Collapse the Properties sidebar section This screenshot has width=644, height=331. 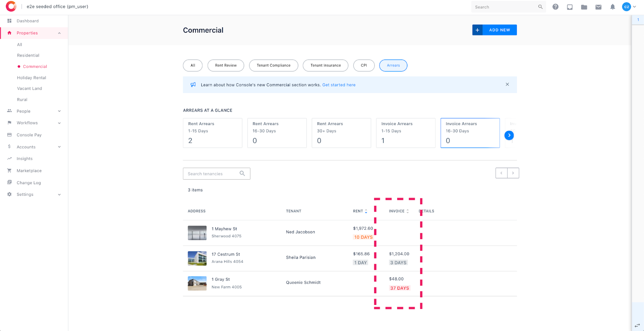point(59,33)
